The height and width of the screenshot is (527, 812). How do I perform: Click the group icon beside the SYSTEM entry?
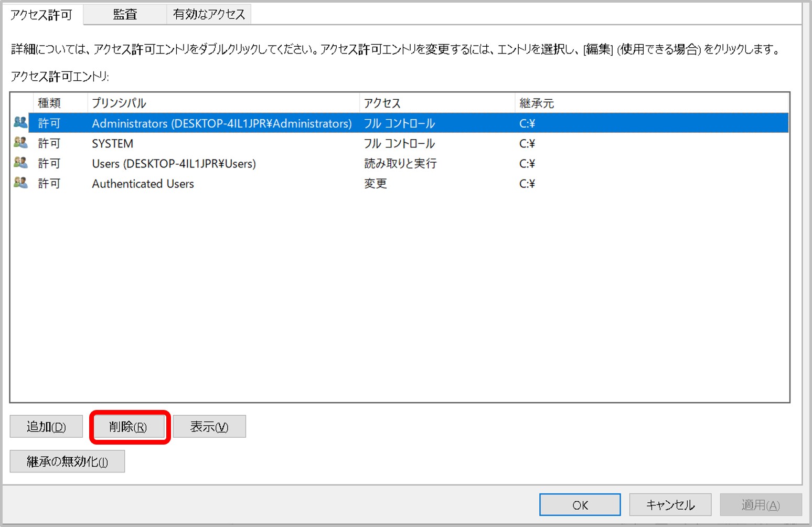click(x=20, y=143)
